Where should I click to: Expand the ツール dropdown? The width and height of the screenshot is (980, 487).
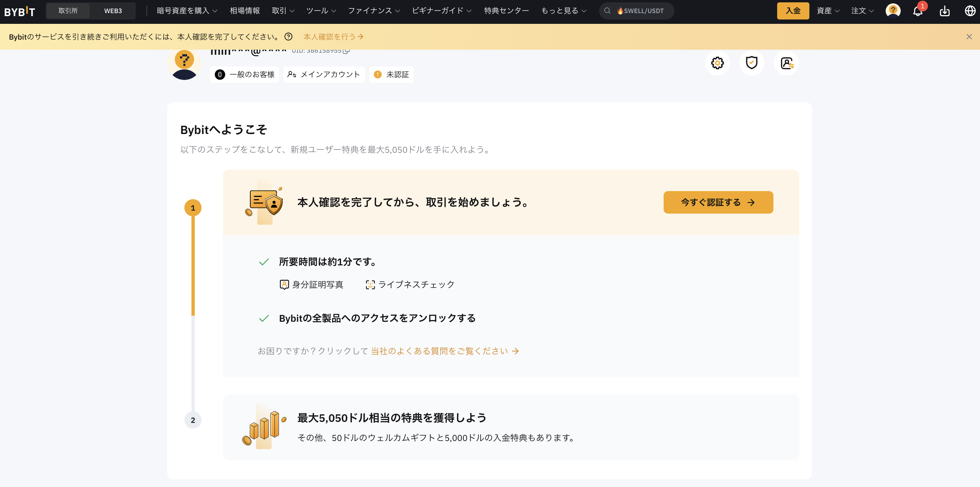point(321,11)
